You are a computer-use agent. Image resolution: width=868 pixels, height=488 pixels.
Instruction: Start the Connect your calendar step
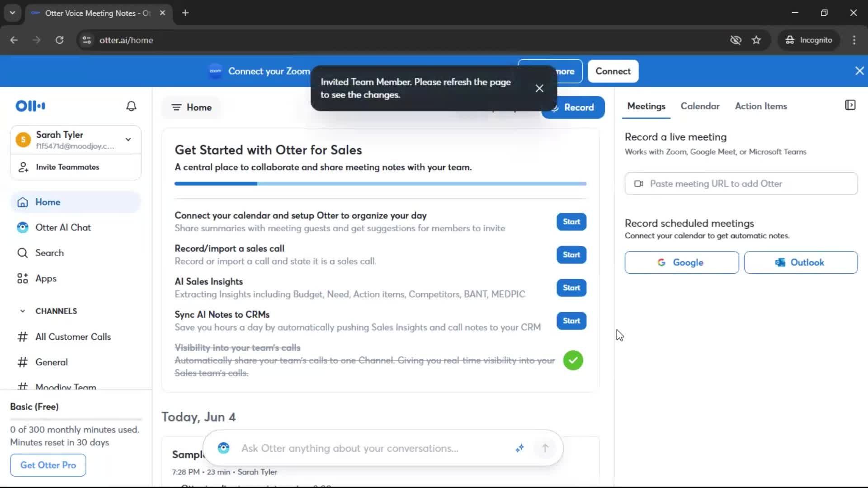571,222
